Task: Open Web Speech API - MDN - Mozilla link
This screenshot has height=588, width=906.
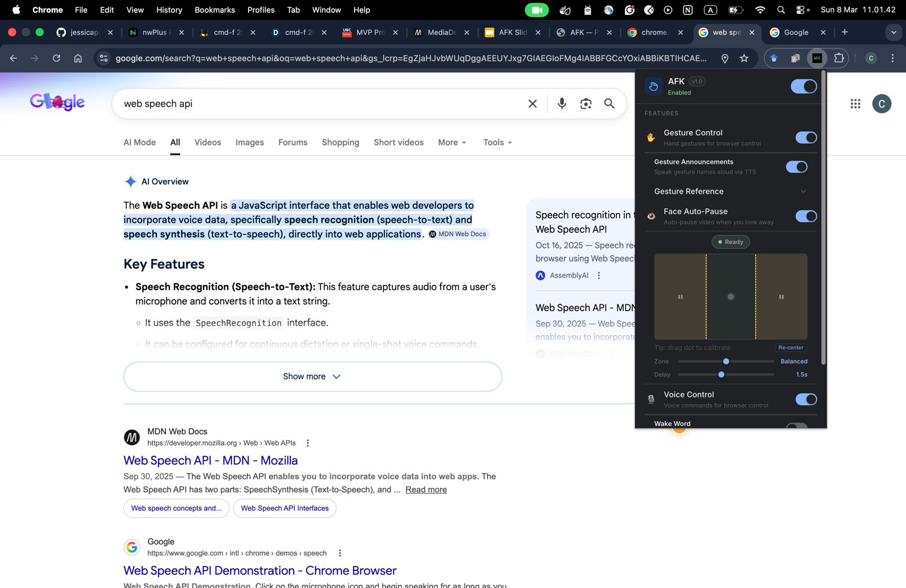Action: [211, 461]
